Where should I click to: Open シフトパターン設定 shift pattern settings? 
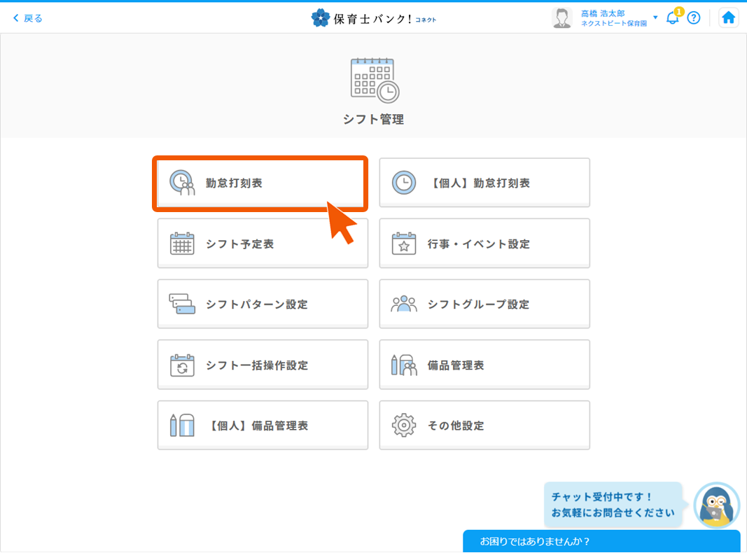(x=262, y=304)
